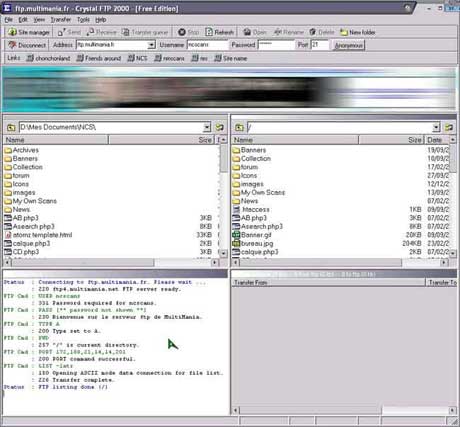Go up one level in local pane
Viewport: 460px width, 427px height.
[x=11, y=127]
